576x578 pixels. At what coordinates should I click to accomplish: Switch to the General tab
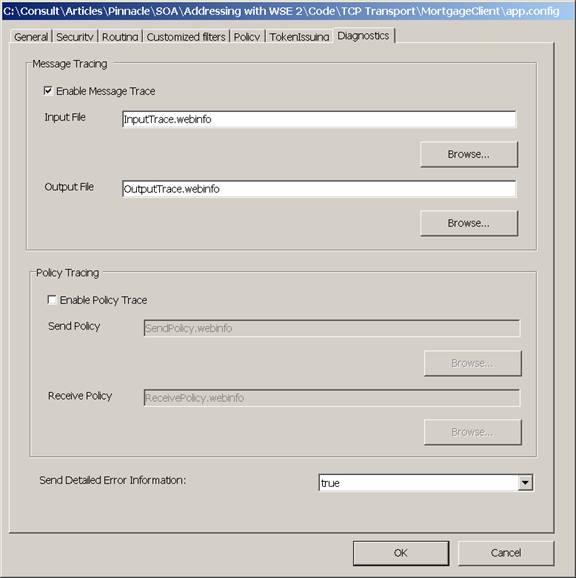point(31,37)
